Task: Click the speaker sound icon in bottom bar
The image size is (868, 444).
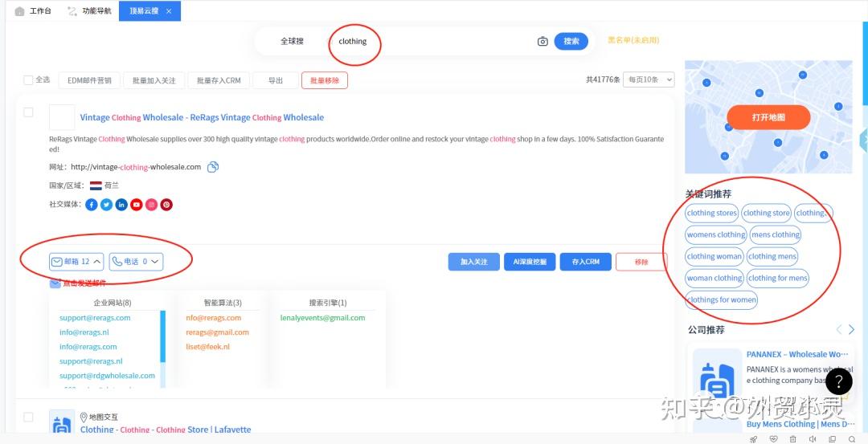Action: coord(813,439)
